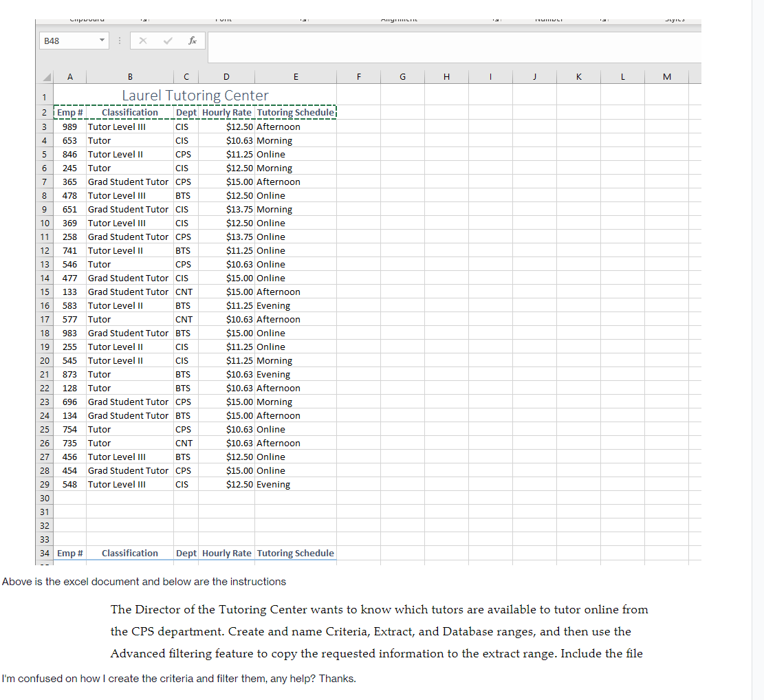Click the Select All triangle above row 1
The width and height of the screenshot is (764, 700).
[44, 76]
